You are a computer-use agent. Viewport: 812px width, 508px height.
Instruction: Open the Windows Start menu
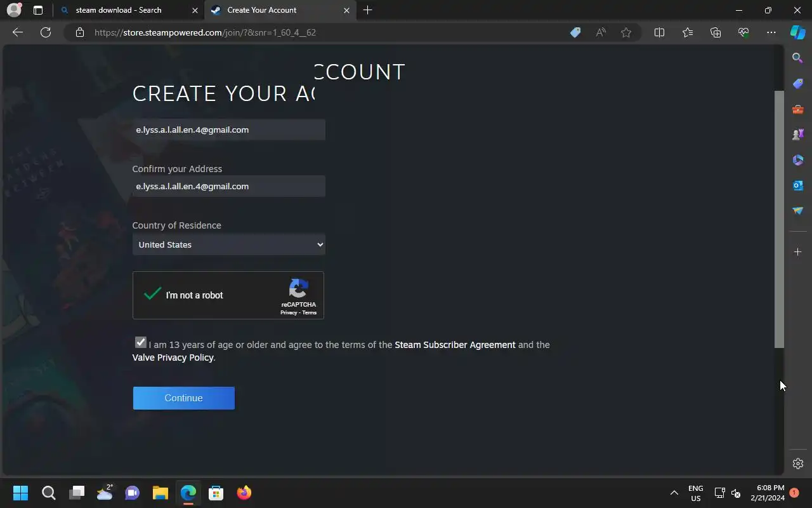pyautogui.click(x=20, y=493)
